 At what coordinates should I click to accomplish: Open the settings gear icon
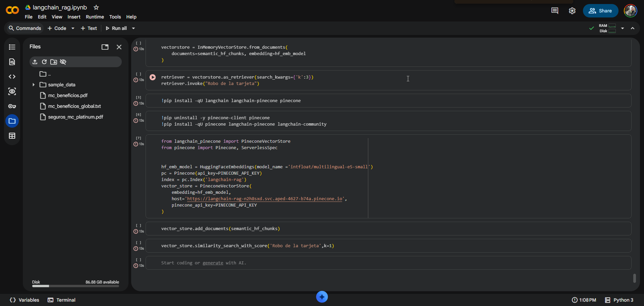coord(572,11)
